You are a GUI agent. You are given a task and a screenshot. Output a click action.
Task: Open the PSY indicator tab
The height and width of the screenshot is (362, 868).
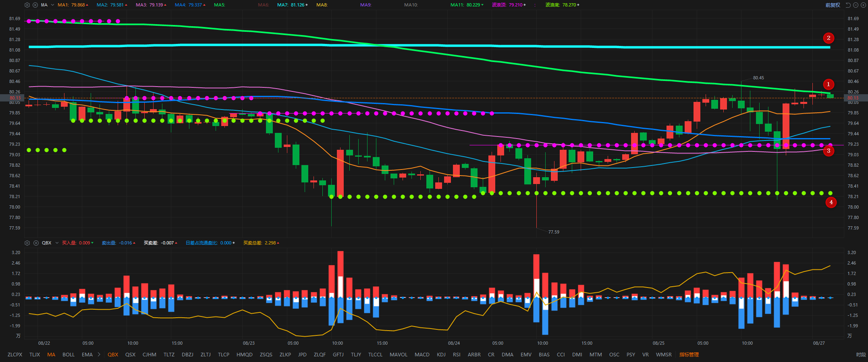click(631, 354)
